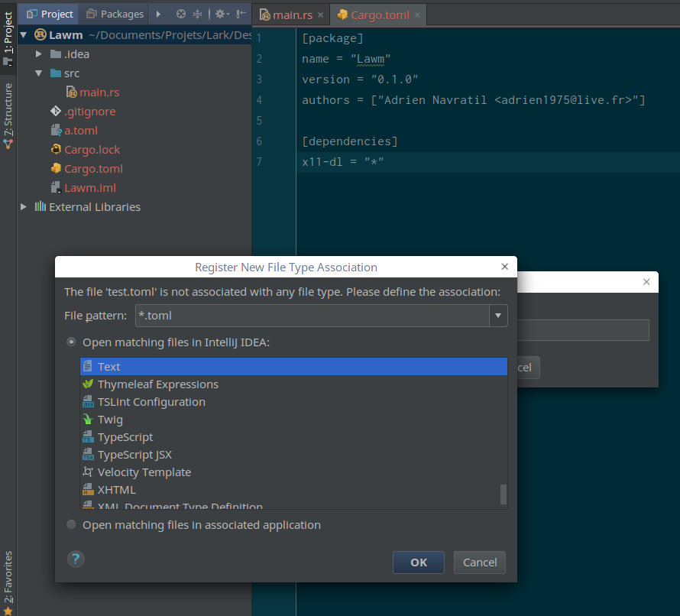
Task: Select TypeScript JSX in list
Action: pyautogui.click(x=293, y=455)
